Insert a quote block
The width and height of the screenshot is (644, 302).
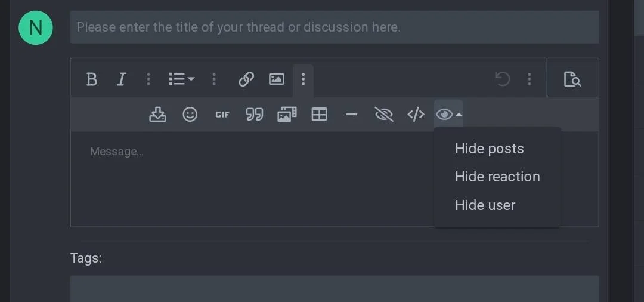point(254,115)
